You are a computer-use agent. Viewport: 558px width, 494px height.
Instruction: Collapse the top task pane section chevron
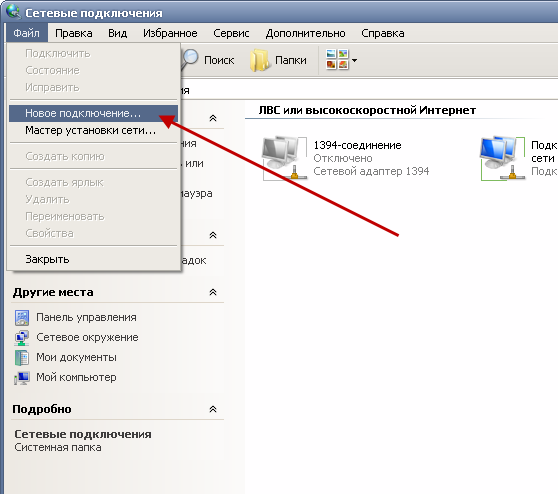click(213, 118)
